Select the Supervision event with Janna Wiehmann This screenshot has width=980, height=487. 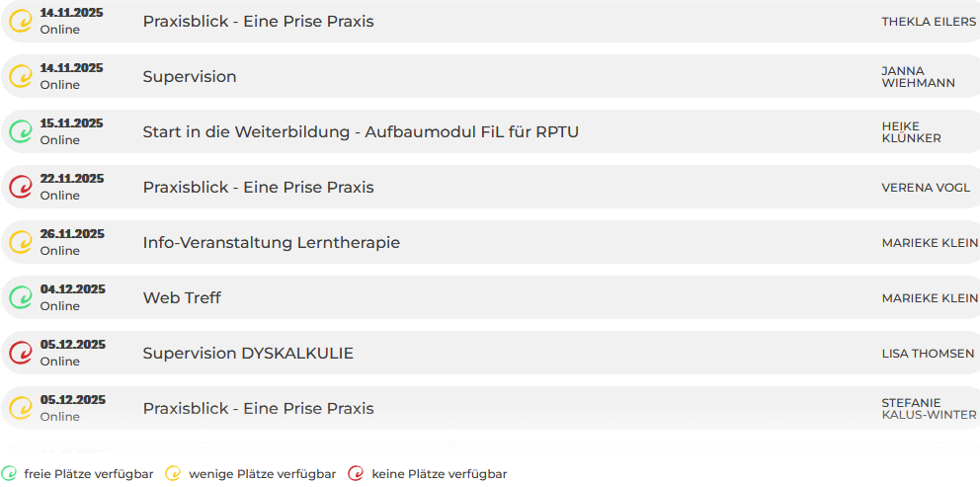190,76
